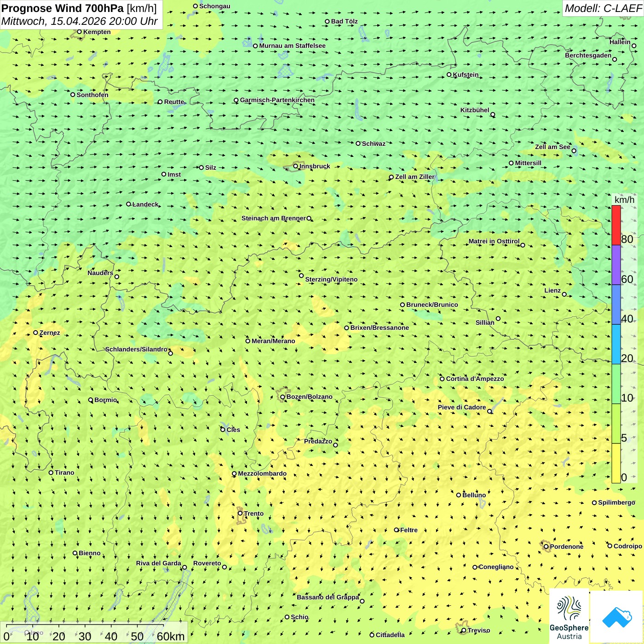This screenshot has height=644, width=644.
Task: Select the Kempten city label
Action: coord(97,32)
